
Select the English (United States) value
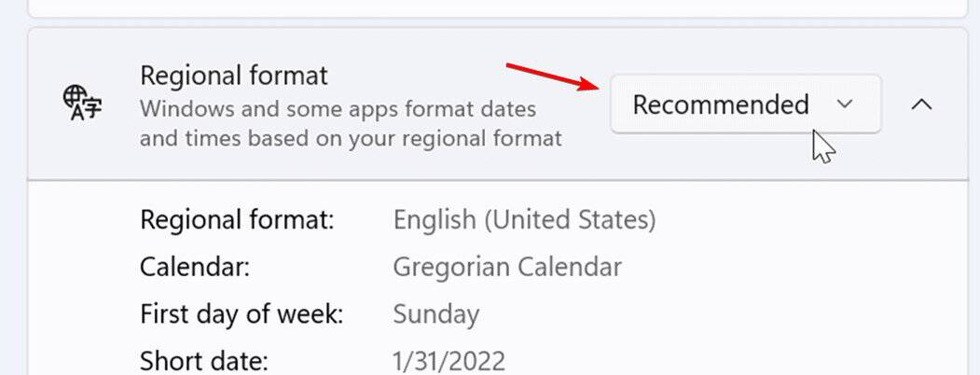click(x=524, y=220)
